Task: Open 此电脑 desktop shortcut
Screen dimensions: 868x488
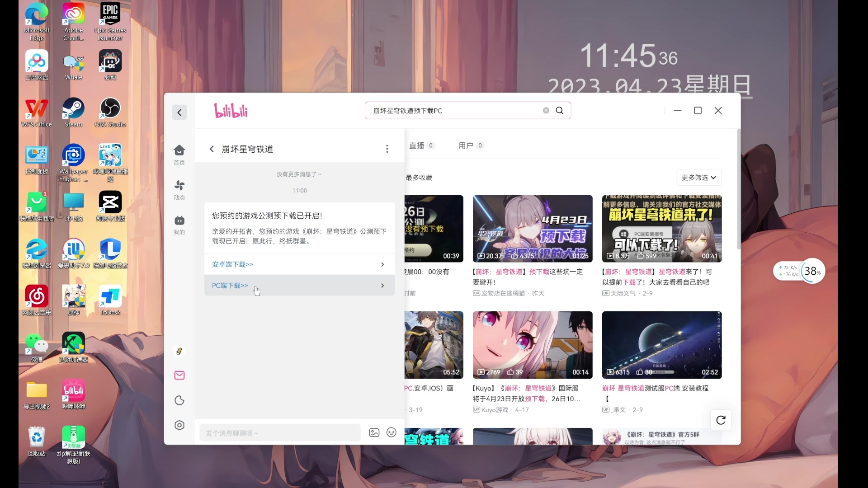Action: click(74, 206)
